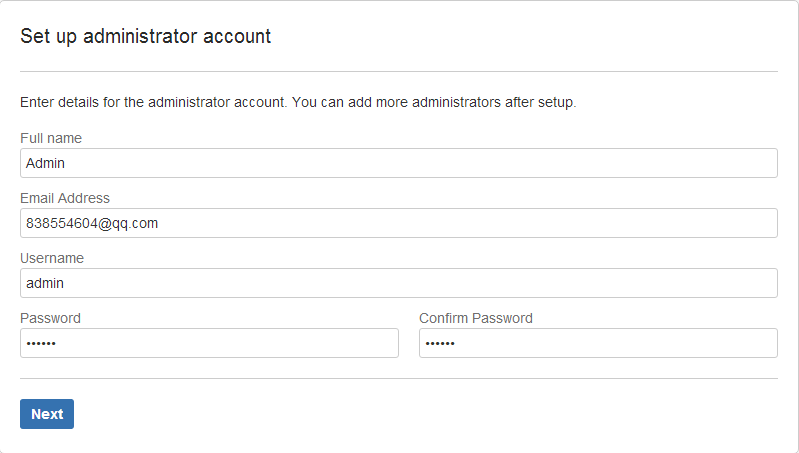Screen dimensions: 799x453
Task: Click the 'Password' label on the left
Action: click(50, 318)
